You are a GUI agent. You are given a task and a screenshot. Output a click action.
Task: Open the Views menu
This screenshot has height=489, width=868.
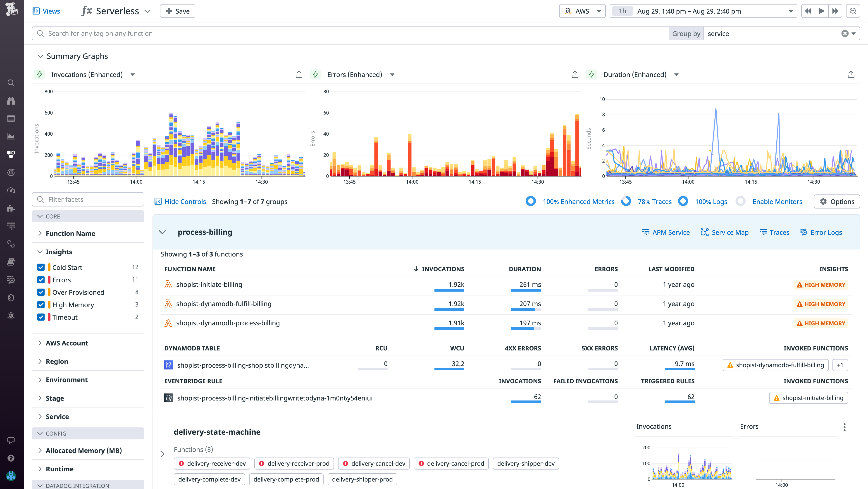46,11
